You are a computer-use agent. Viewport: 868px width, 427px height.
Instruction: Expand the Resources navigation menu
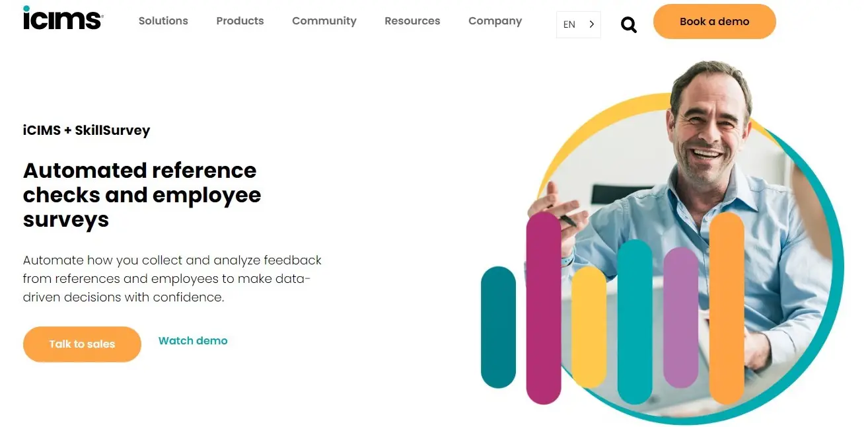point(412,21)
